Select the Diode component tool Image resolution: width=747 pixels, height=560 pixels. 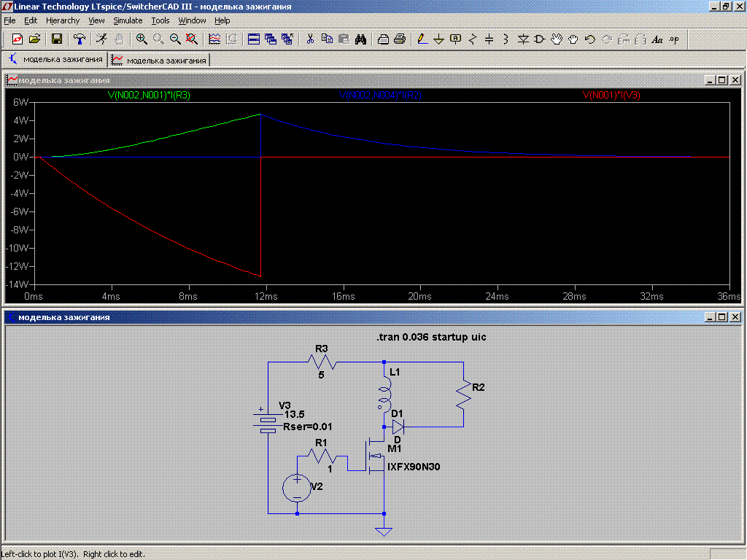[523, 39]
